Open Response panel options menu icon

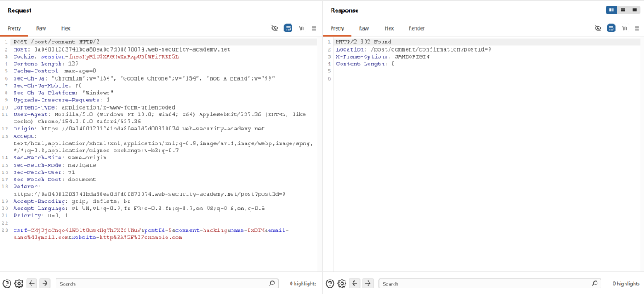tap(637, 28)
